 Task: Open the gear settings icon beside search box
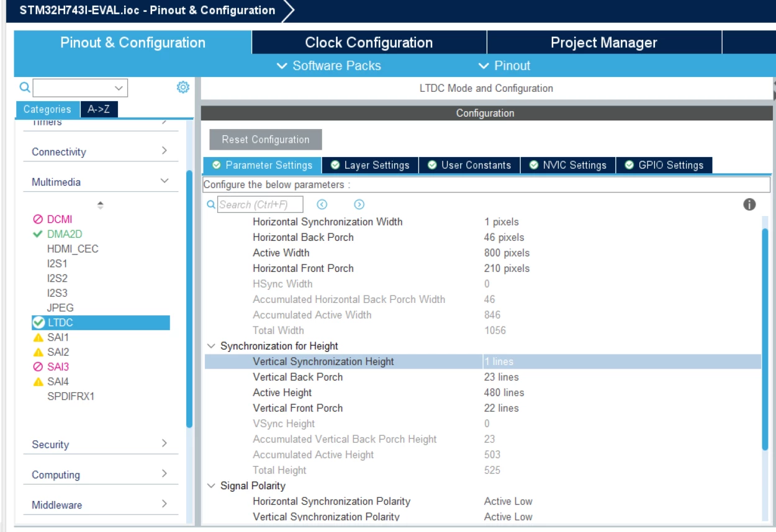pos(183,88)
